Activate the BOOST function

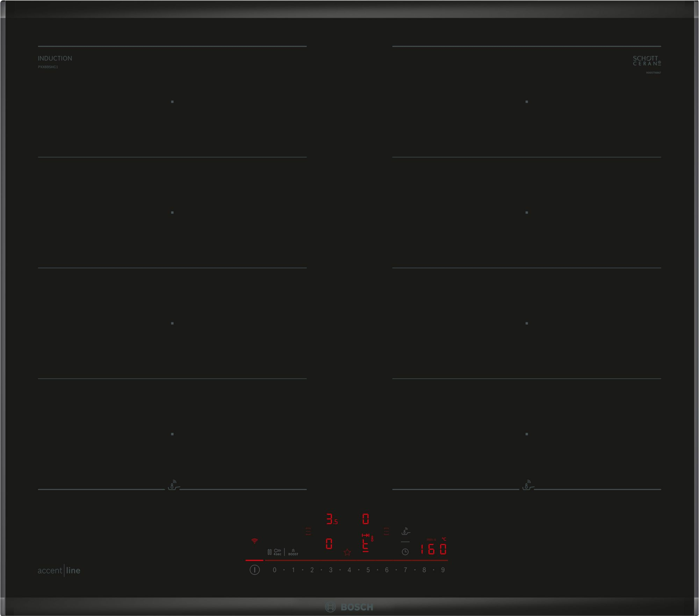293,552
